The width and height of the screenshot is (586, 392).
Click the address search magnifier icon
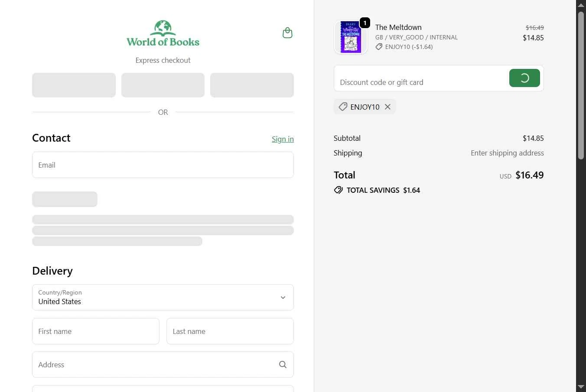coord(283,365)
